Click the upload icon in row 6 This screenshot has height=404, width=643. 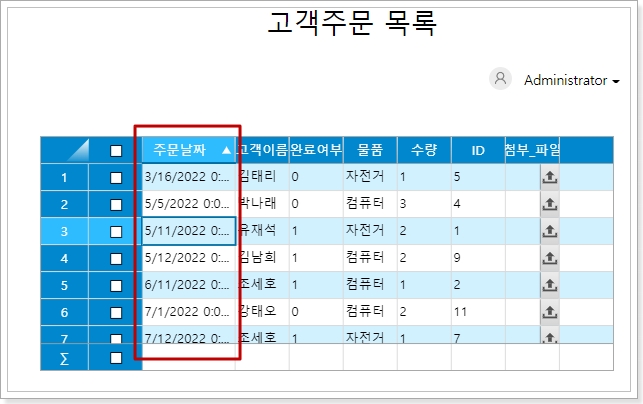(550, 312)
